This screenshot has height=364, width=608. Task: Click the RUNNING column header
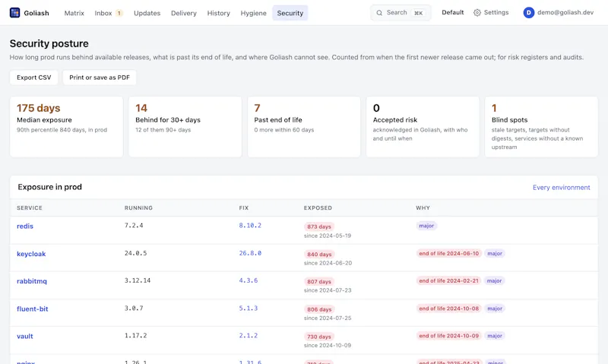(138, 207)
